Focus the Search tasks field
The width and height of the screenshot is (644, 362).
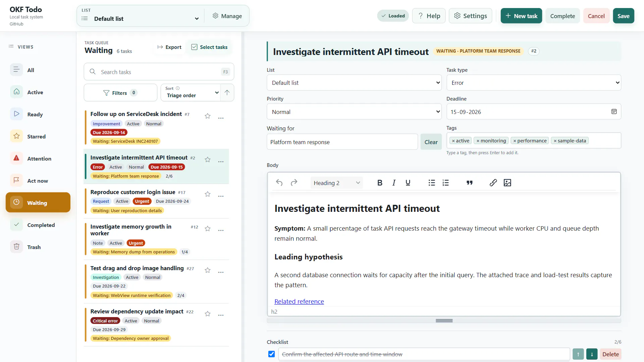[x=159, y=72]
